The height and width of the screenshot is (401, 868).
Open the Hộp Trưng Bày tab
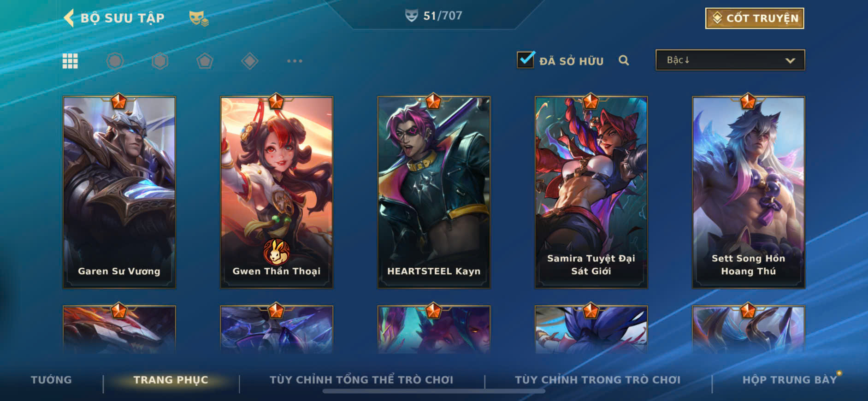(789, 380)
